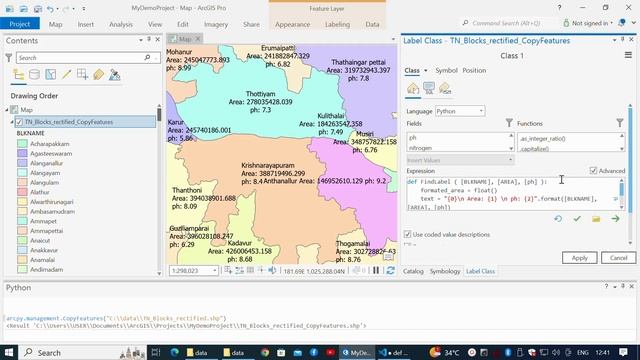Open the Analysis ribbon tab

pyautogui.click(x=121, y=24)
